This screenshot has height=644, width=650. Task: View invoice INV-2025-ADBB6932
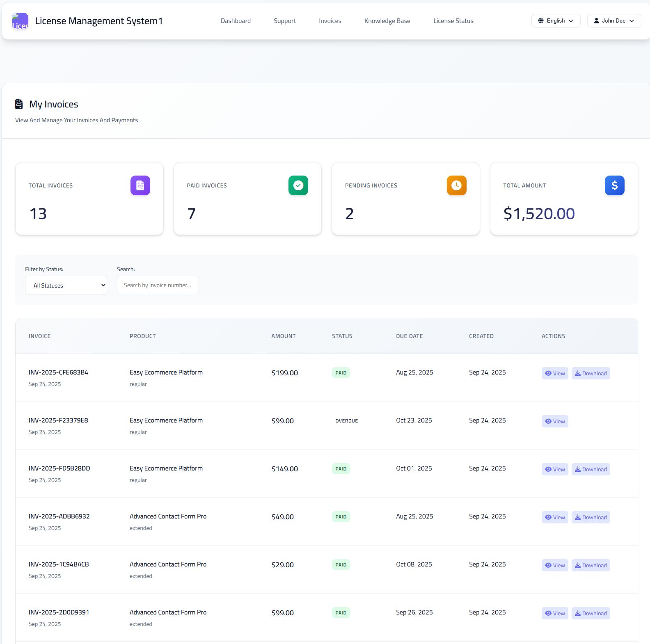(555, 517)
